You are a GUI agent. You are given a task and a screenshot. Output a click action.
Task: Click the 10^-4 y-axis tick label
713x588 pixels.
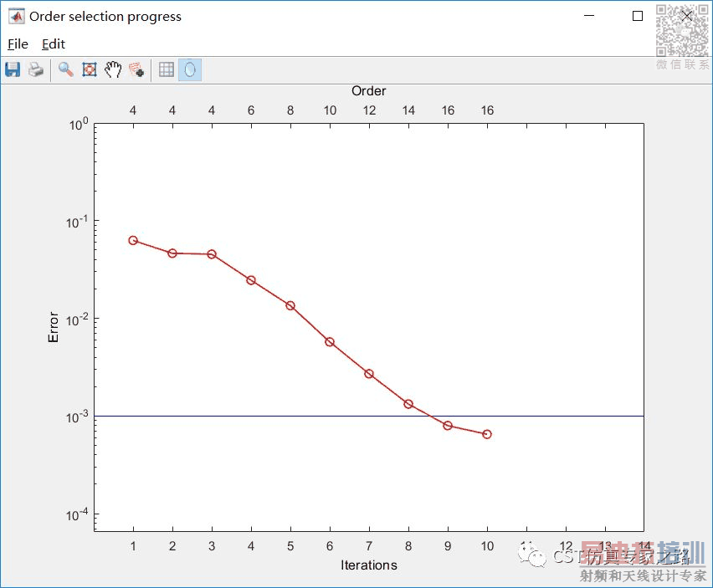pyautogui.click(x=77, y=515)
